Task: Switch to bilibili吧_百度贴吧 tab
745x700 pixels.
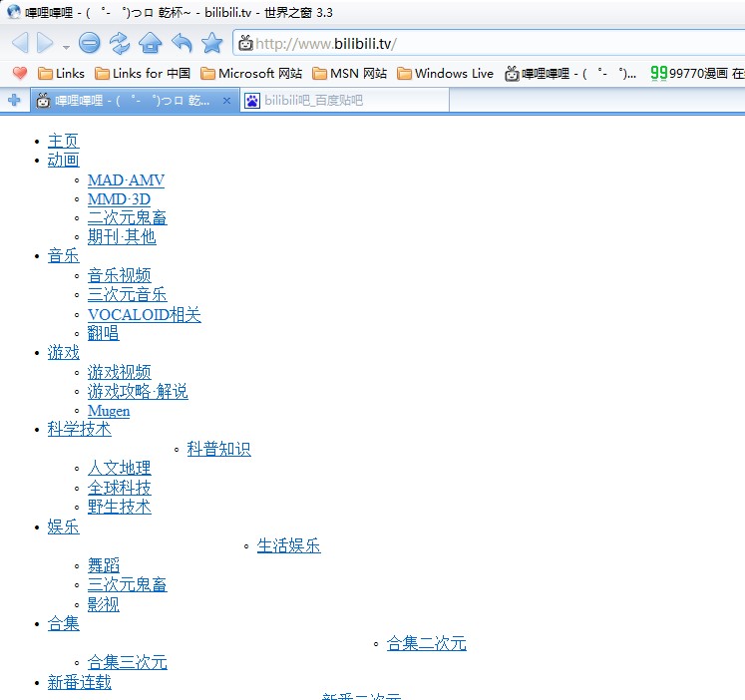Action: point(344,101)
